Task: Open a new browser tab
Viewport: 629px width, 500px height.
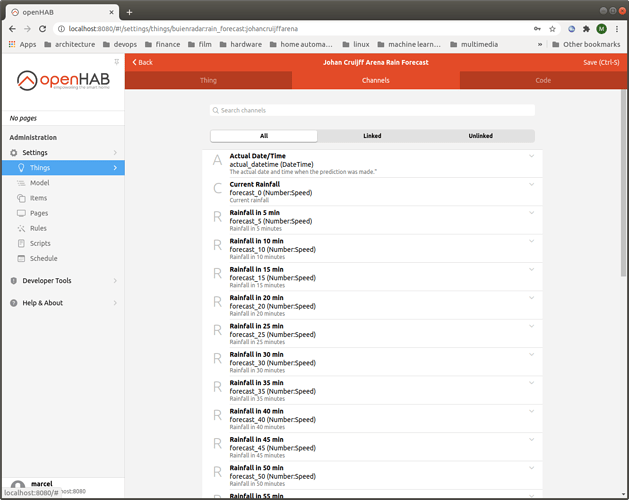Action: click(x=129, y=12)
